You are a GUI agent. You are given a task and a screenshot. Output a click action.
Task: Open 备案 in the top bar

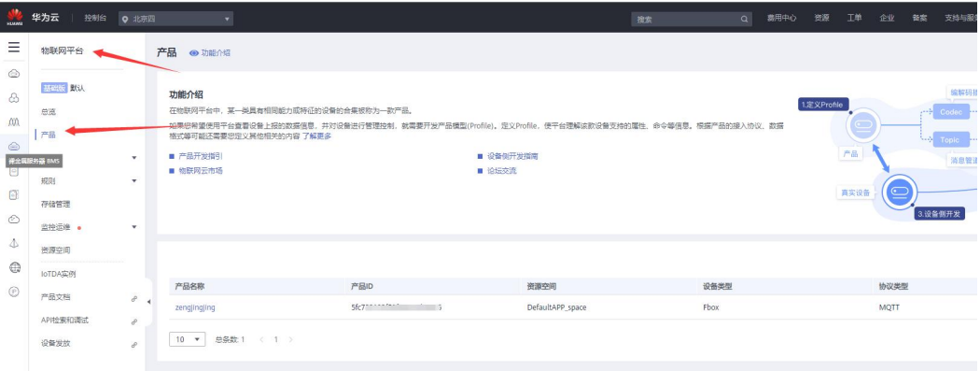point(919,18)
